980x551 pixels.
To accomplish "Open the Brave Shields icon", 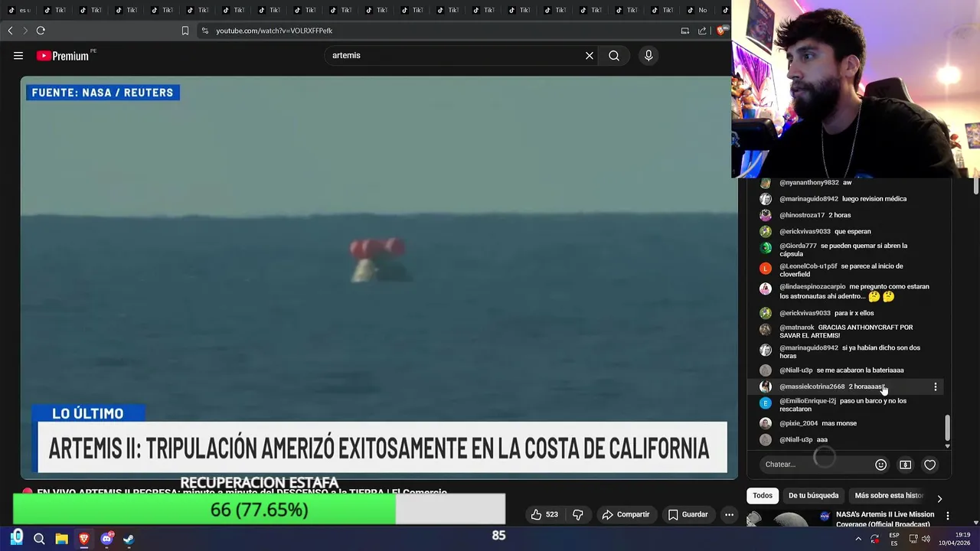I will tap(721, 31).
